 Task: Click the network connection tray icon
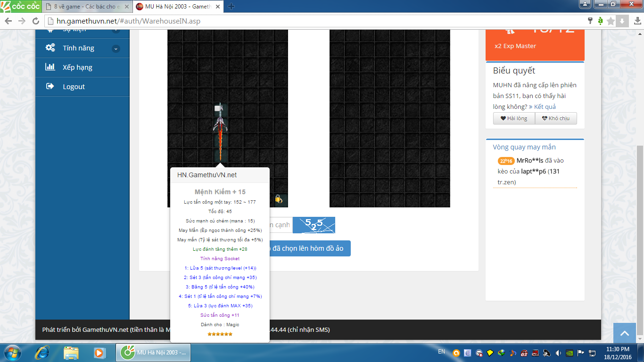(x=592, y=353)
